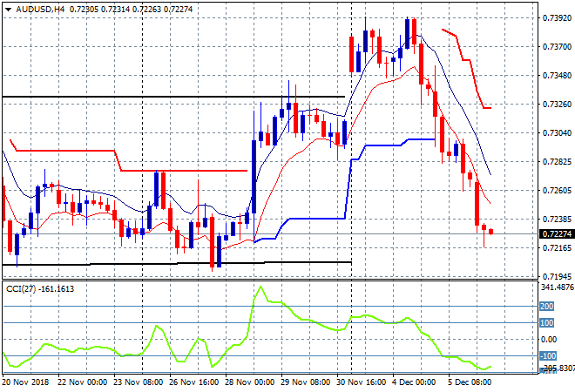Click the 0.72385 price scale label
The image size is (575, 392).
[557, 220]
